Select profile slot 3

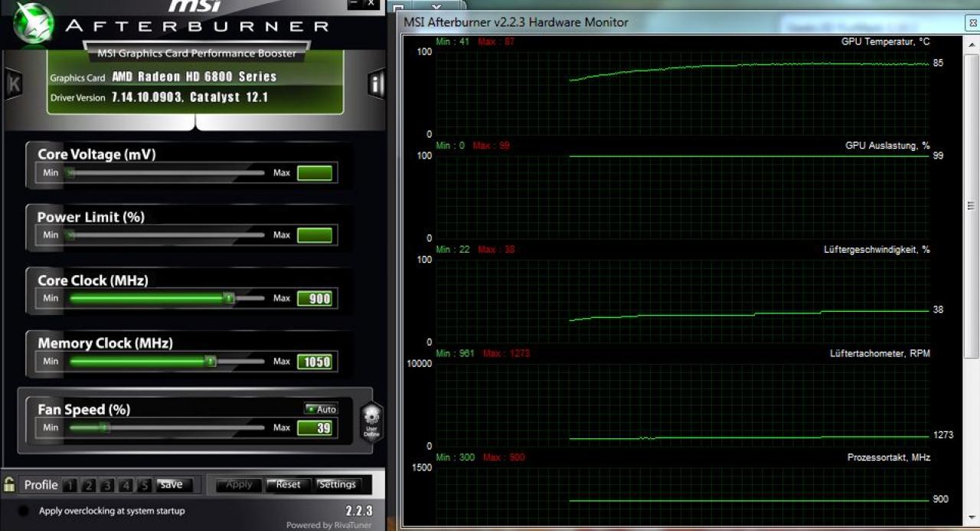[107, 485]
